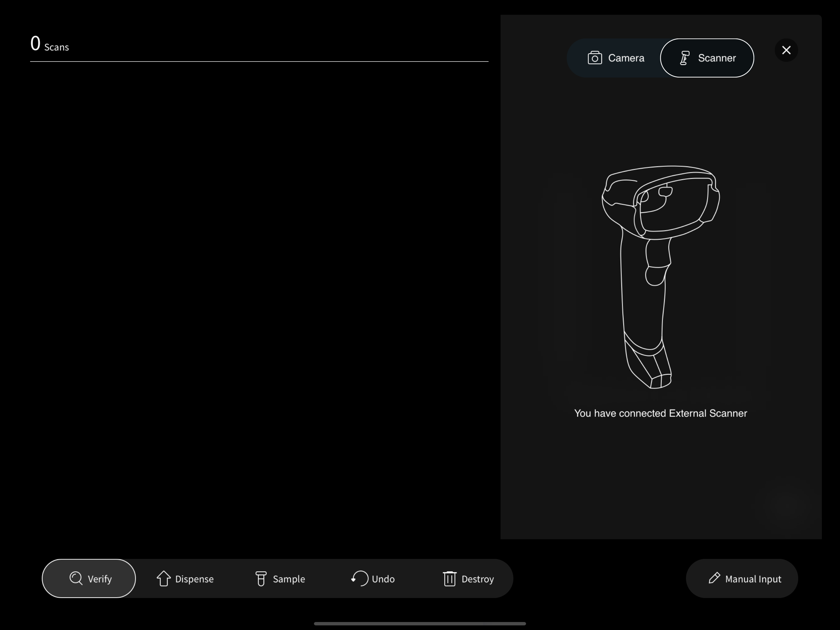Image resolution: width=840 pixels, height=630 pixels.
Task: Select the Undo action
Action: [373, 578]
